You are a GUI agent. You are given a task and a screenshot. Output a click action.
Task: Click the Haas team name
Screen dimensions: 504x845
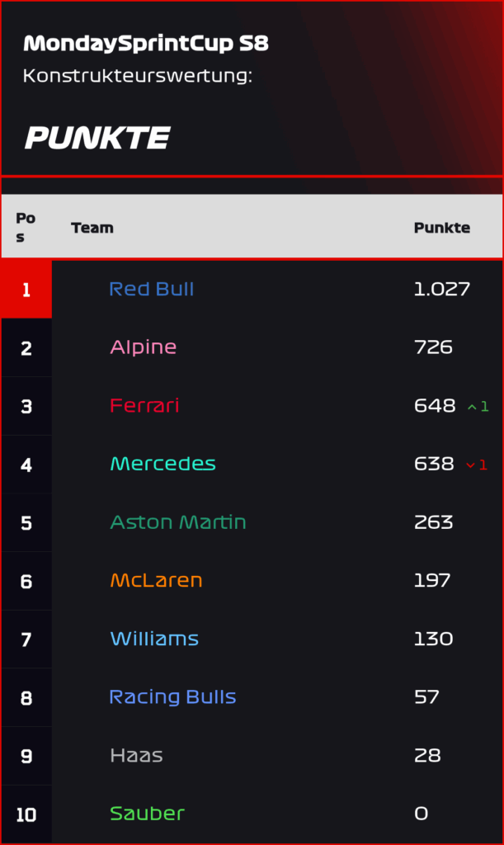pyautogui.click(x=136, y=756)
